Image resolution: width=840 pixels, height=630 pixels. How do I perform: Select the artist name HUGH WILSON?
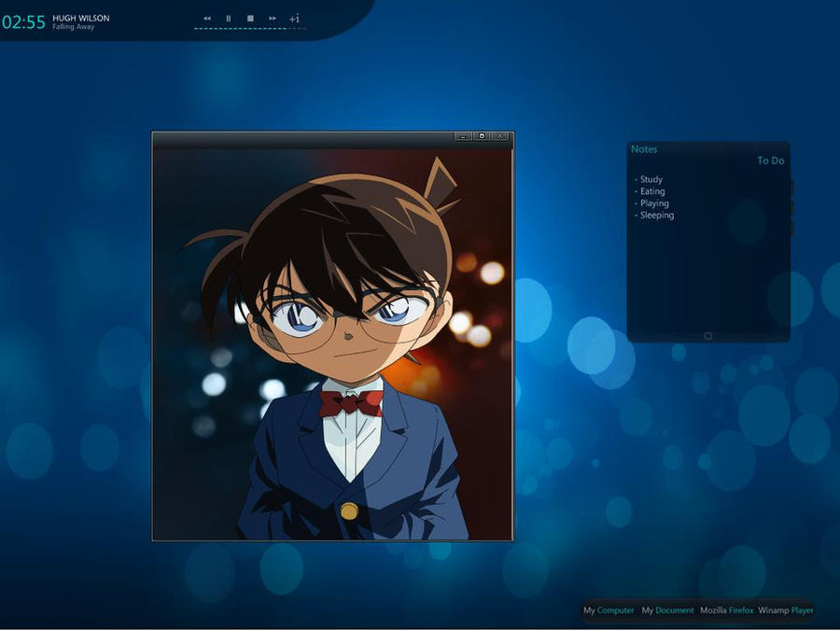81,18
